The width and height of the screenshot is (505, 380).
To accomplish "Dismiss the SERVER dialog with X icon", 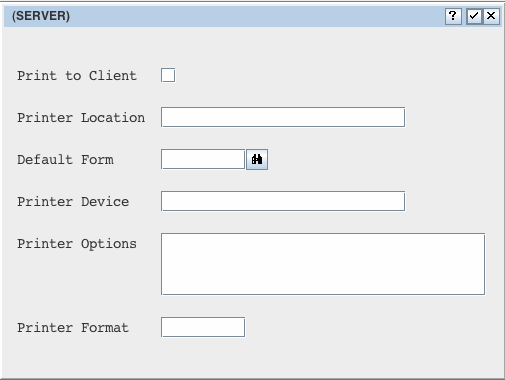I will [491, 16].
